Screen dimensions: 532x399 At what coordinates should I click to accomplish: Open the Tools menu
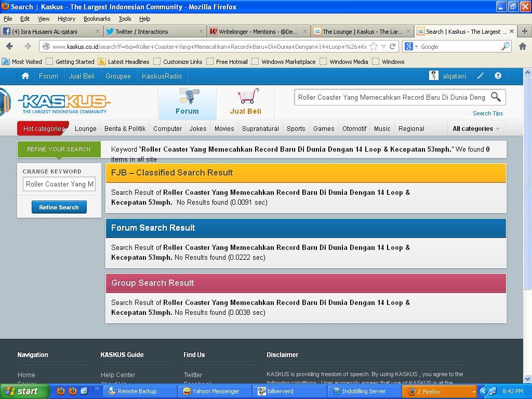pyautogui.click(x=125, y=19)
